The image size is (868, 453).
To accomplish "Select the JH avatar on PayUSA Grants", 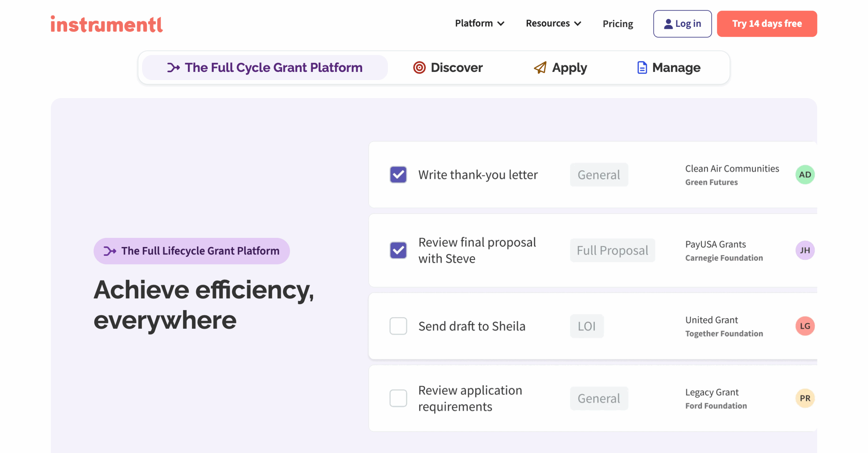I will click(805, 250).
